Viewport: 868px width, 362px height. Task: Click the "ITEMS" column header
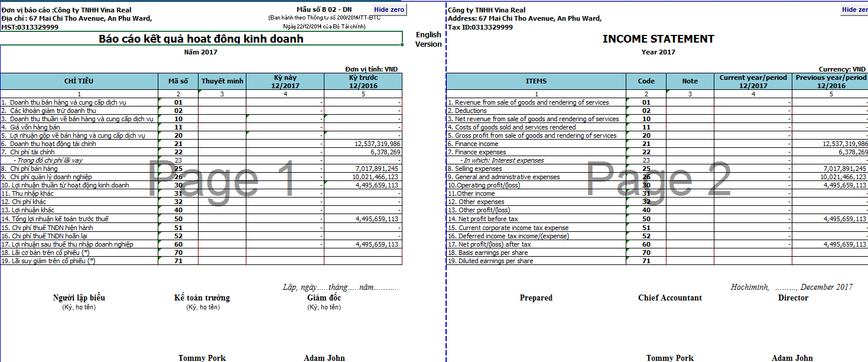[x=536, y=81]
